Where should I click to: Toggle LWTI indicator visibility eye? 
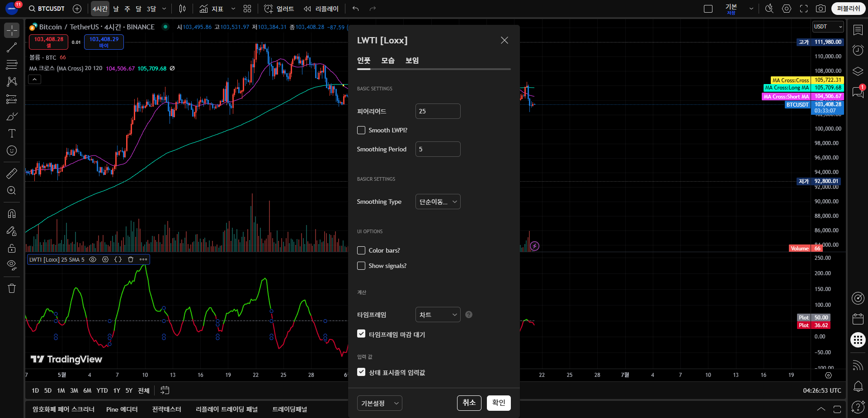pyautogui.click(x=93, y=259)
